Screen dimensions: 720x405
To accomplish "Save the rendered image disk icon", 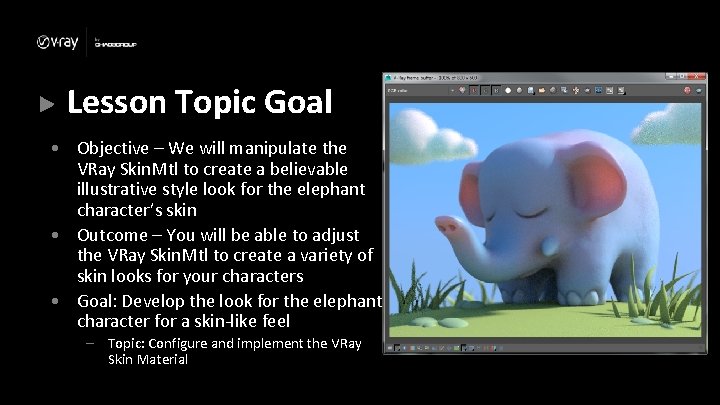I will point(531,90).
